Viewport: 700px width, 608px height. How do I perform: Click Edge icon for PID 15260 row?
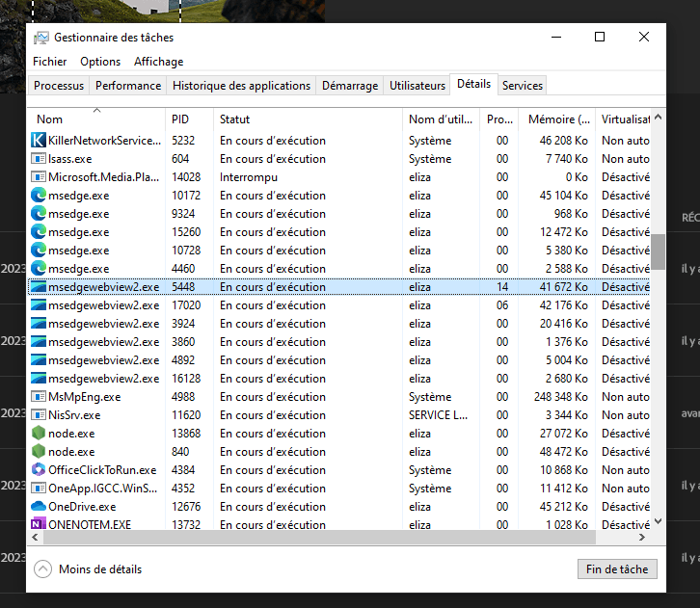[x=39, y=231]
